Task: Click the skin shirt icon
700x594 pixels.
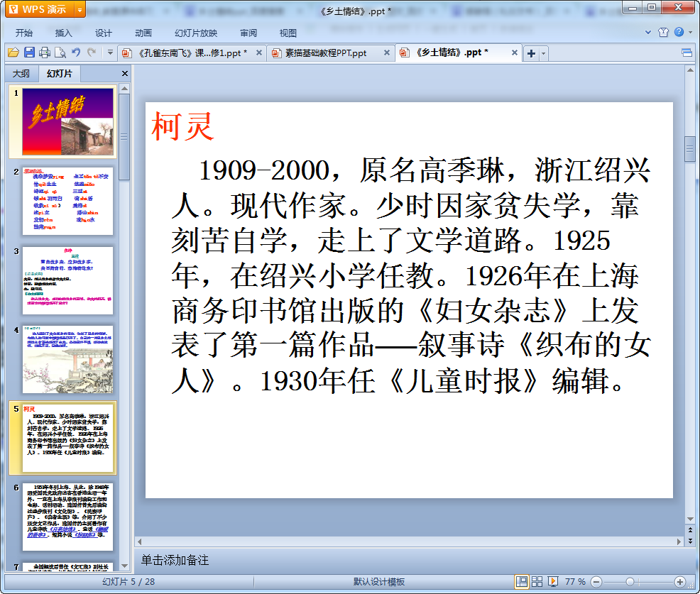Action: 663,33
